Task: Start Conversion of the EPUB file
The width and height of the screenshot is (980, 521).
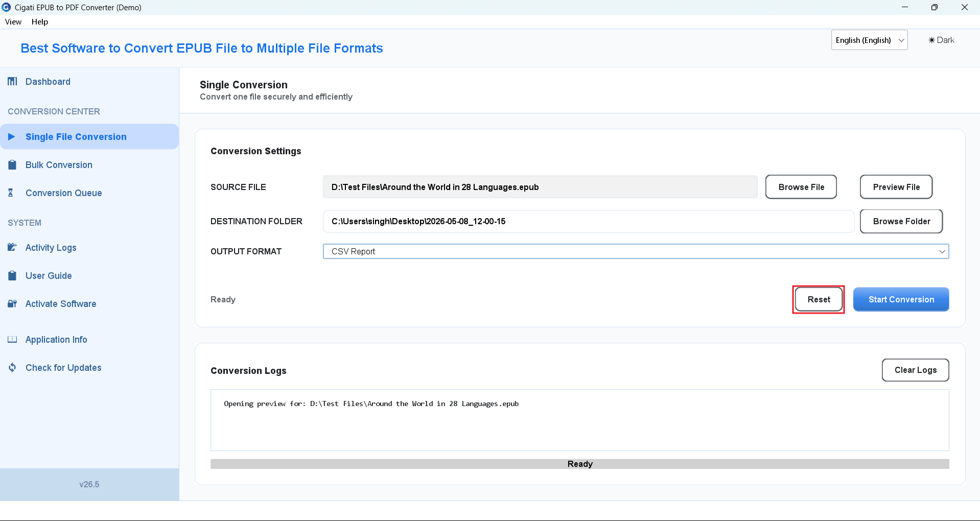Action: pos(901,299)
